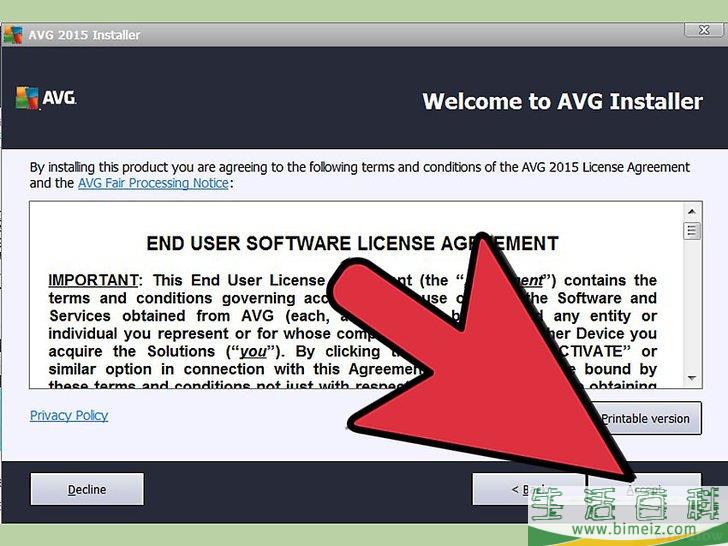Open the Privacy Policy link
Screen dimensions: 728x546
tap(69, 415)
